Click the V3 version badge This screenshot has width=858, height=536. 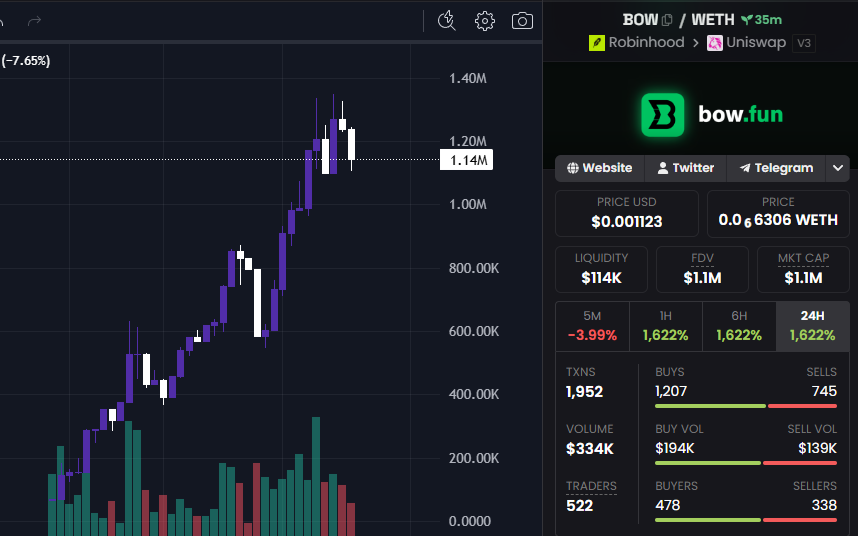click(804, 43)
